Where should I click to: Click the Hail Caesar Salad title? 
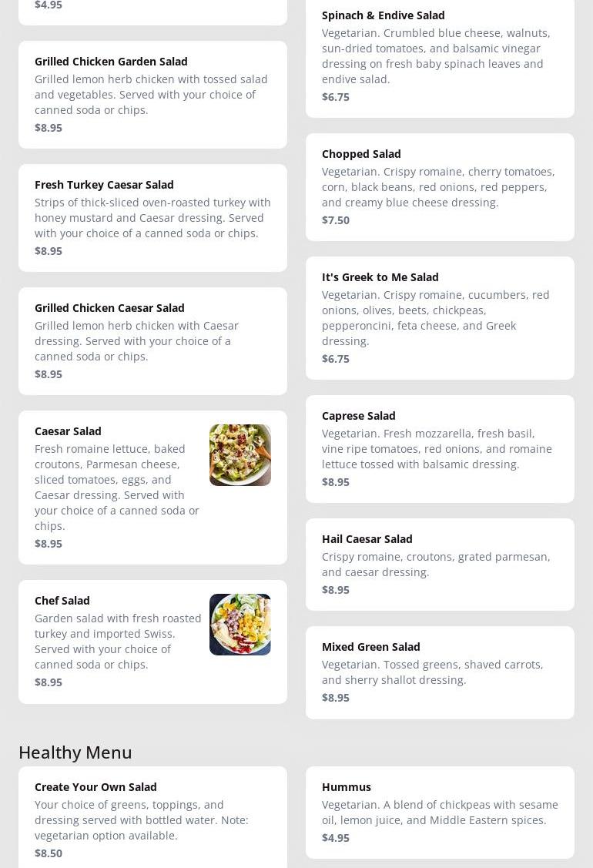coord(367,539)
